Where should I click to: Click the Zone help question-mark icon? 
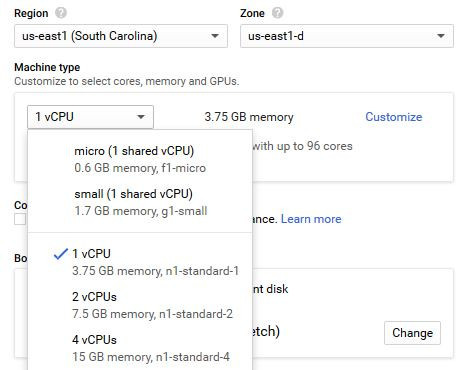point(277,13)
